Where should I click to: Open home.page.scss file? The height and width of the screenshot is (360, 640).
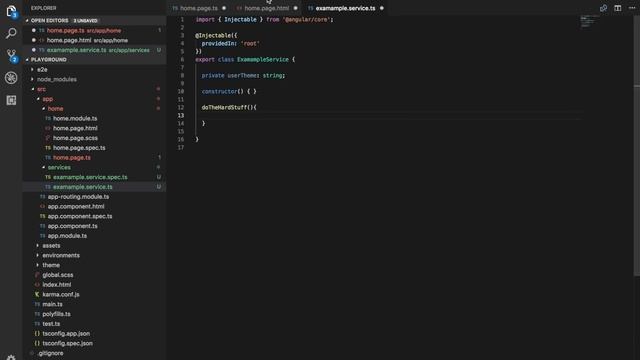[x=75, y=138]
